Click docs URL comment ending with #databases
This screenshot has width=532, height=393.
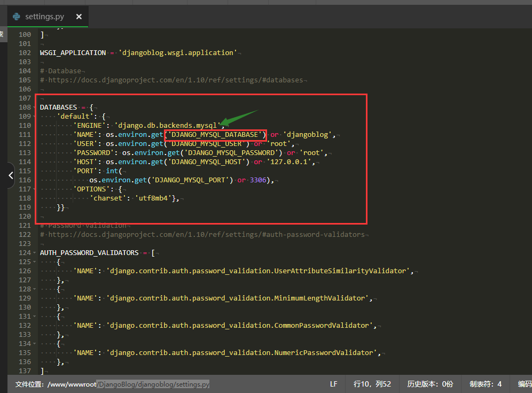[171, 80]
